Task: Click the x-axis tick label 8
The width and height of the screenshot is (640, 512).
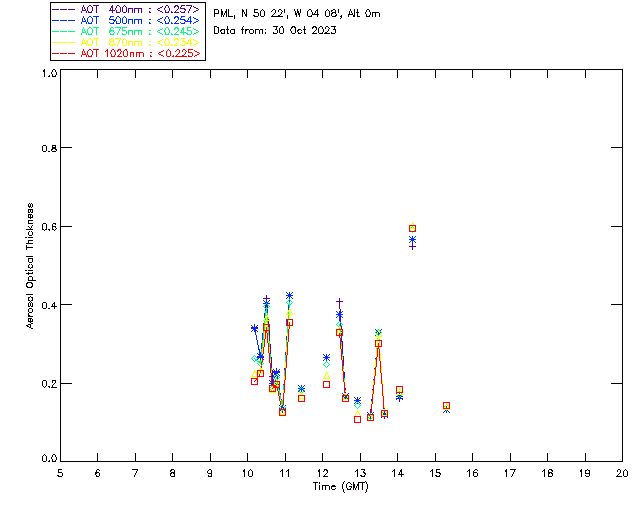Action: [x=173, y=474]
